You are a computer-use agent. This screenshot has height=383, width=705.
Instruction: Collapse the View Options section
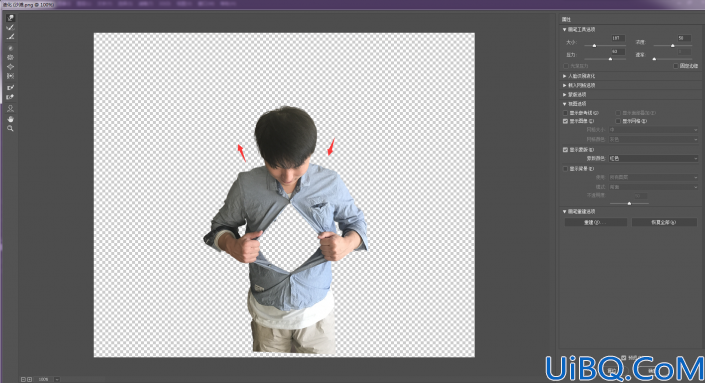565,104
